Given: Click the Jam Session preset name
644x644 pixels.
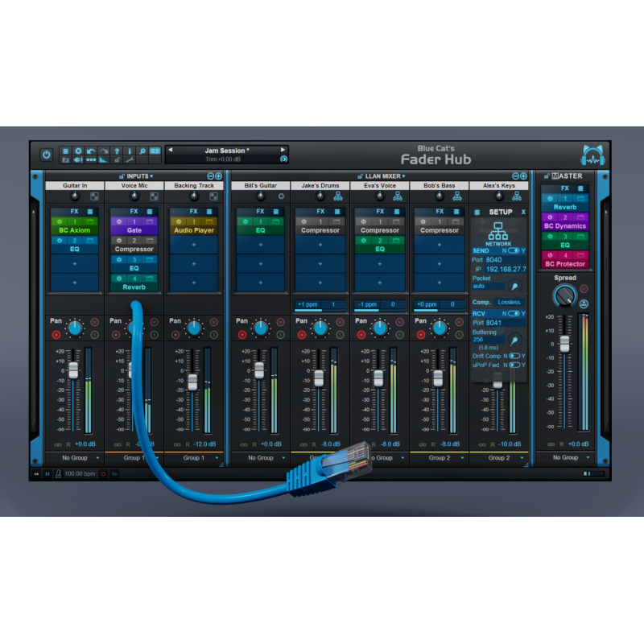Looking at the screenshot, I should point(225,148).
